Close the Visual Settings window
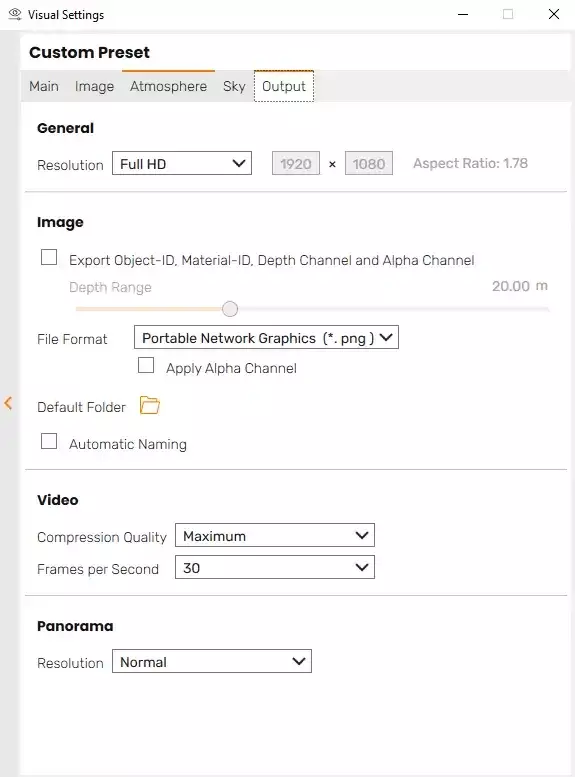The width and height of the screenshot is (575, 777). pos(554,14)
